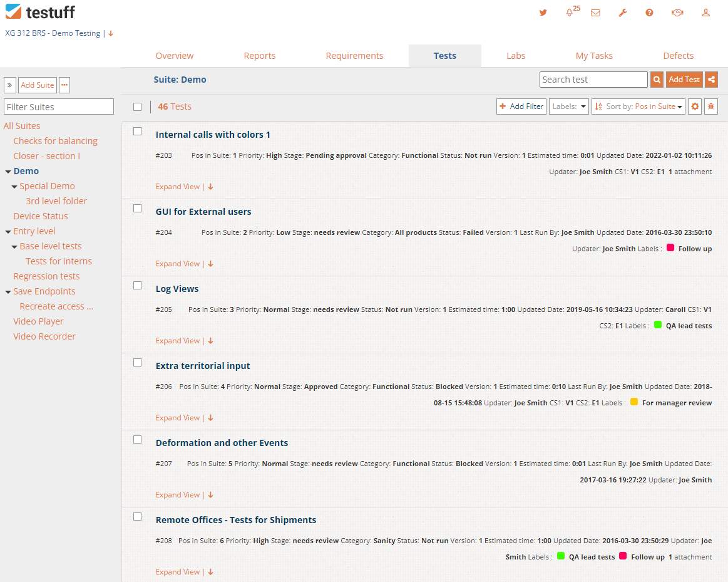Collapse the Special Demo tree arrow
Image resolution: width=728 pixels, height=582 pixels.
[14, 187]
